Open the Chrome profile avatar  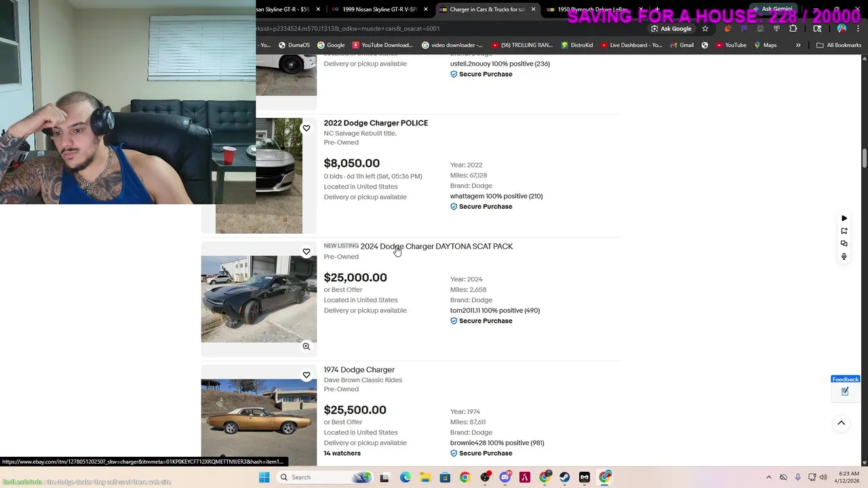[842, 28]
